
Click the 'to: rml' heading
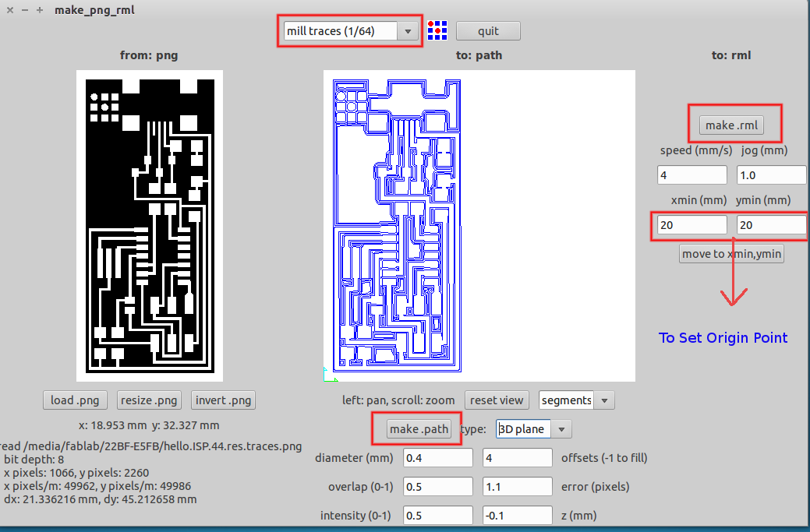(x=731, y=55)
